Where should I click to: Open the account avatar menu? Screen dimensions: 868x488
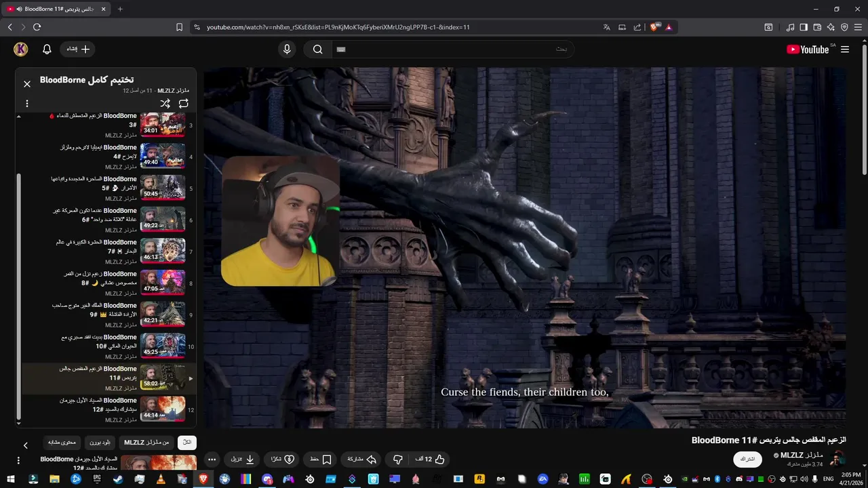pyautogui.click(x=21, y=49)
